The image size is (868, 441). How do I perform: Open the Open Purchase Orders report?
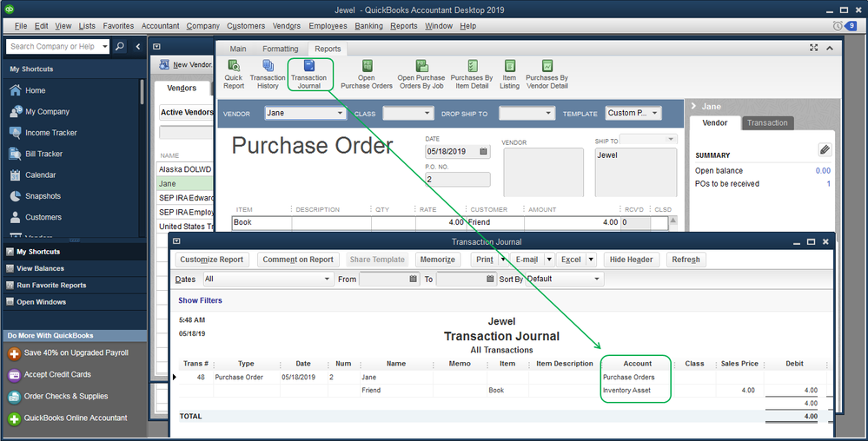click(x=367, y=74)
